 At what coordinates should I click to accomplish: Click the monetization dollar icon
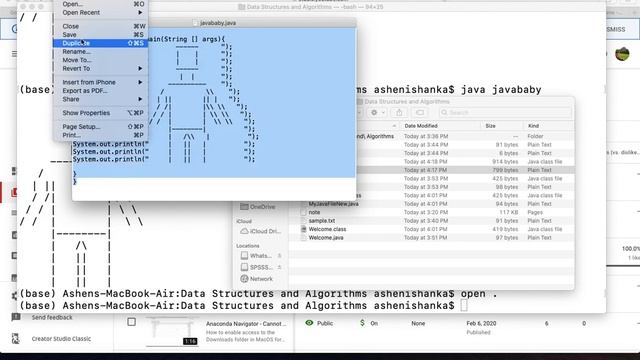click(x=362, y=323)
